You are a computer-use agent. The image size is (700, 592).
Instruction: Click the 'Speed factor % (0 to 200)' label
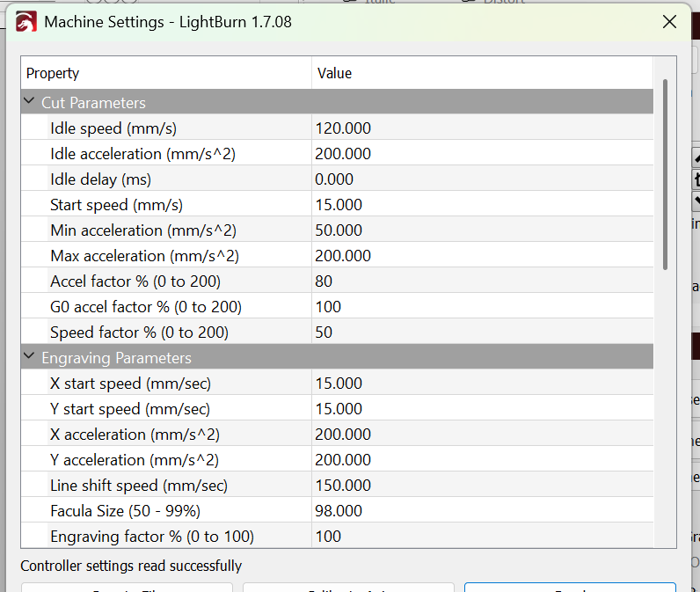click(x=139, y=332)
